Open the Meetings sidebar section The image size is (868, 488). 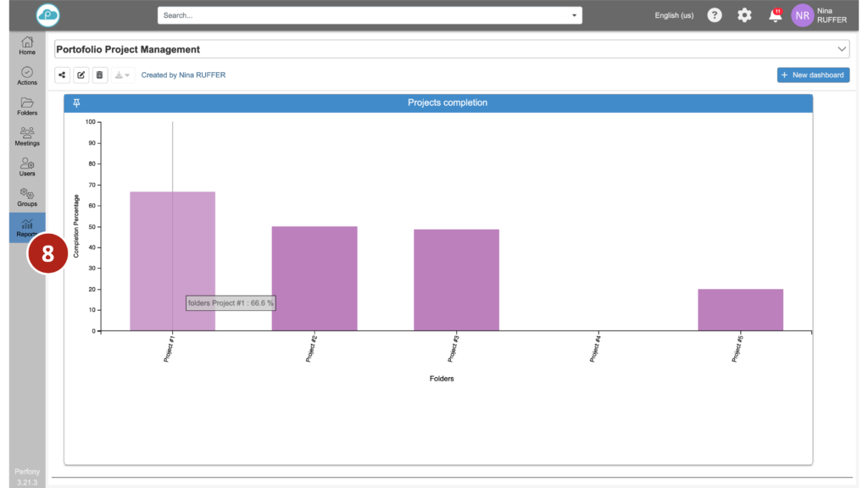coord(27,137)
